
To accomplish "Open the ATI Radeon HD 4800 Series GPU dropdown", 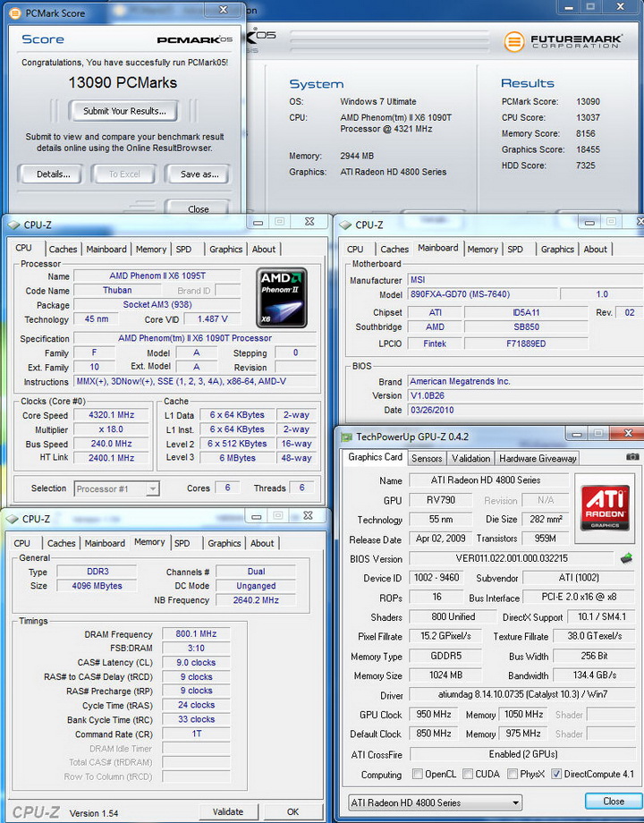I will point(435,802).
